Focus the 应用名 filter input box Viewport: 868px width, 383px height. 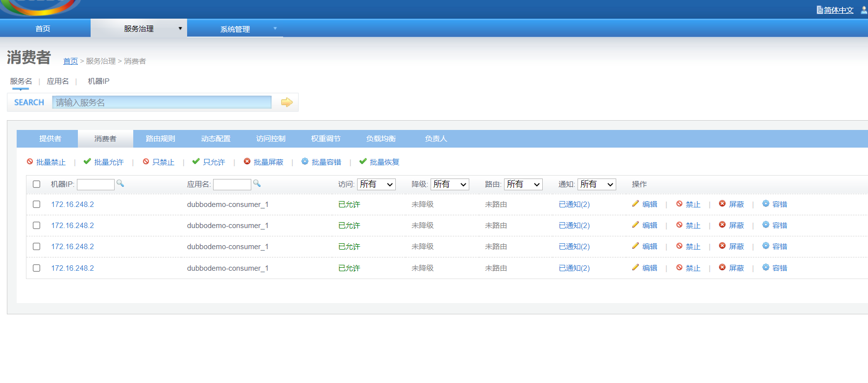click(232, 184)
